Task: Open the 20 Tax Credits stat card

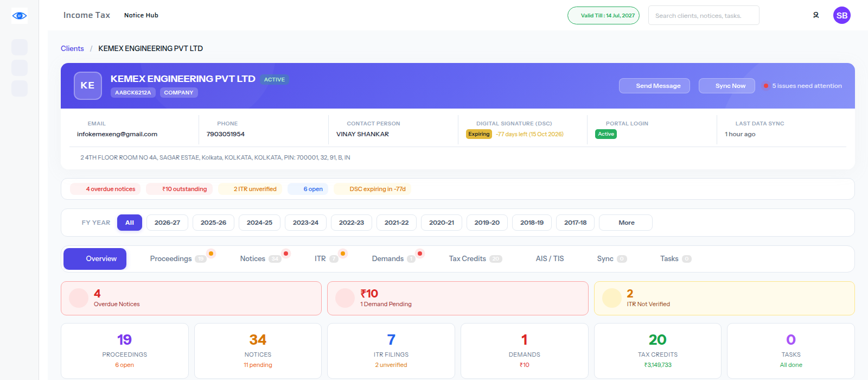Action: tap(658, 351)
